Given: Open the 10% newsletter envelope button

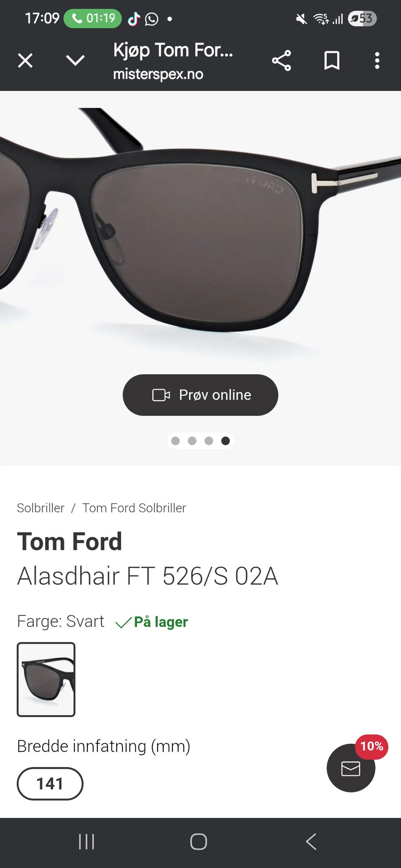Looking at the screenshot, I should click(x=351, y=768).
